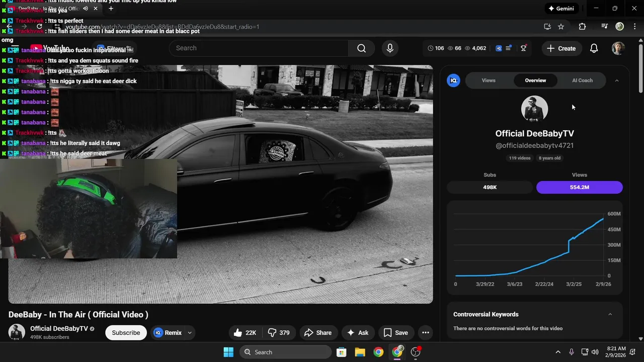Viewport: 644px width, 362px height.
Task: Start voice search with the microphone icon
Action: (x=389, y=48)
